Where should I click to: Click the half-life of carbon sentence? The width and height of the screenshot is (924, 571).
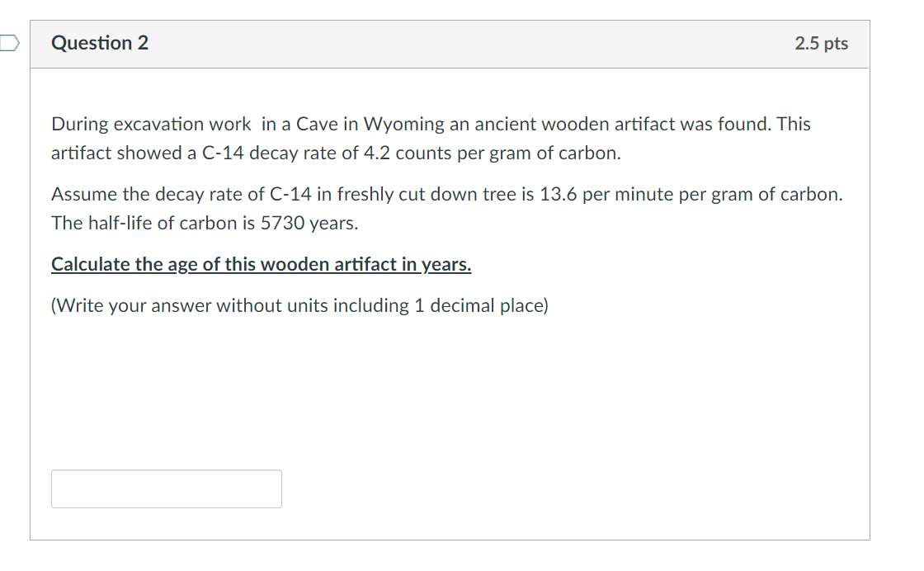(203, 223)
